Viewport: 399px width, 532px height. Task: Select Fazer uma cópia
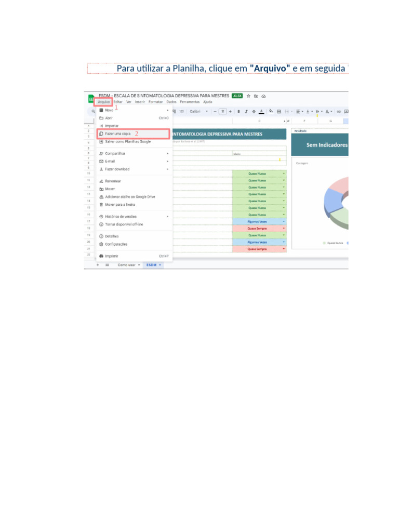point(134,134)
